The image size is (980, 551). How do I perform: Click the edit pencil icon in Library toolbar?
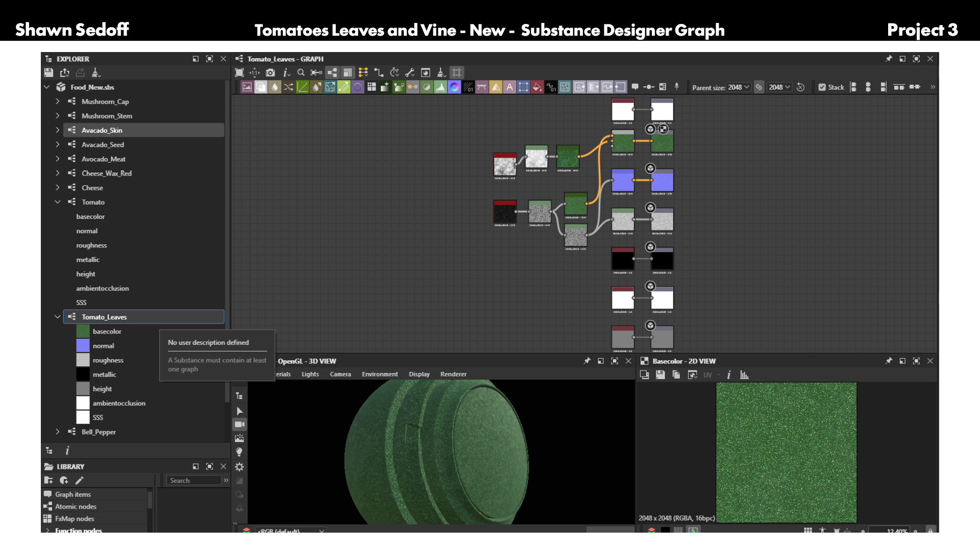(79, 480)
